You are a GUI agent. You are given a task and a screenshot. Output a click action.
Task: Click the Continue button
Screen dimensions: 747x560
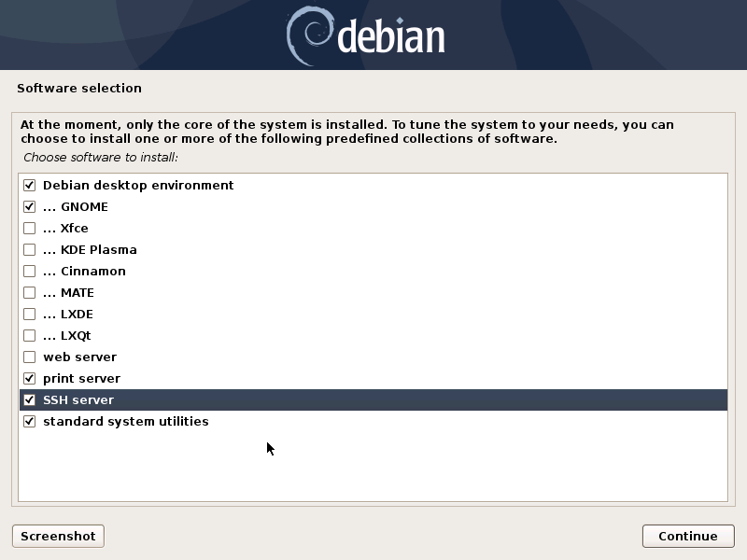(x=688, y=536)
